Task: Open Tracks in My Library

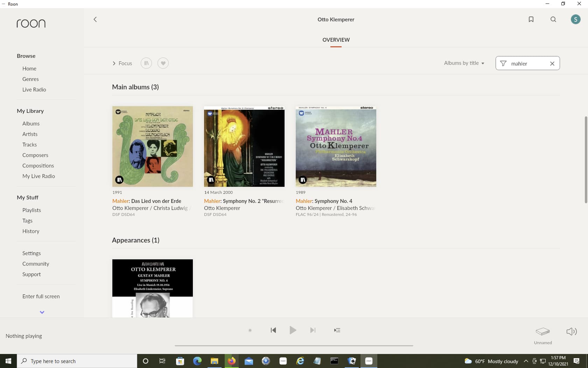Action: [x=29, y=144]
